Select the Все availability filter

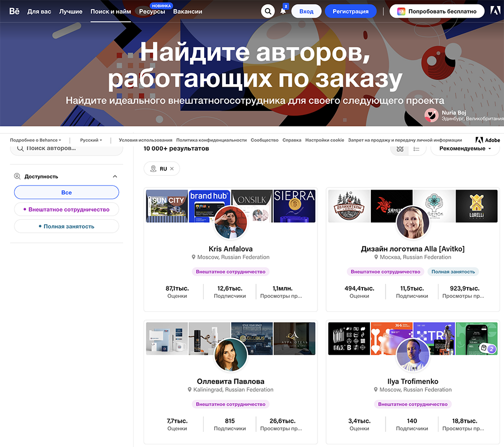point(67,192)
